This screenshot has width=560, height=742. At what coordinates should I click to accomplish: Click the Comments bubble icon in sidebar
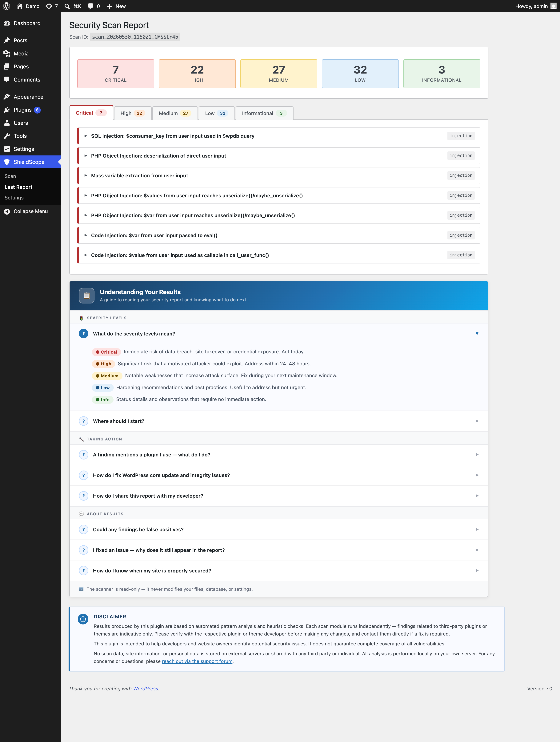7,79
